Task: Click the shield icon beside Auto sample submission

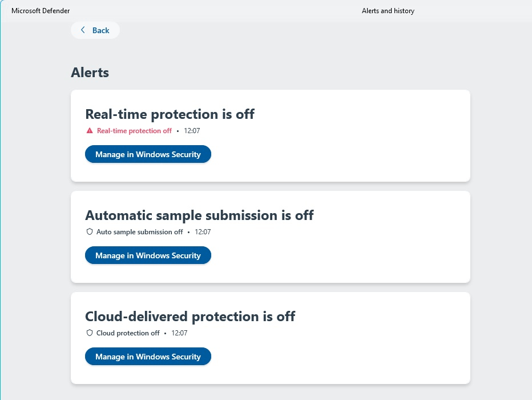Action: [x=90, y=231]
